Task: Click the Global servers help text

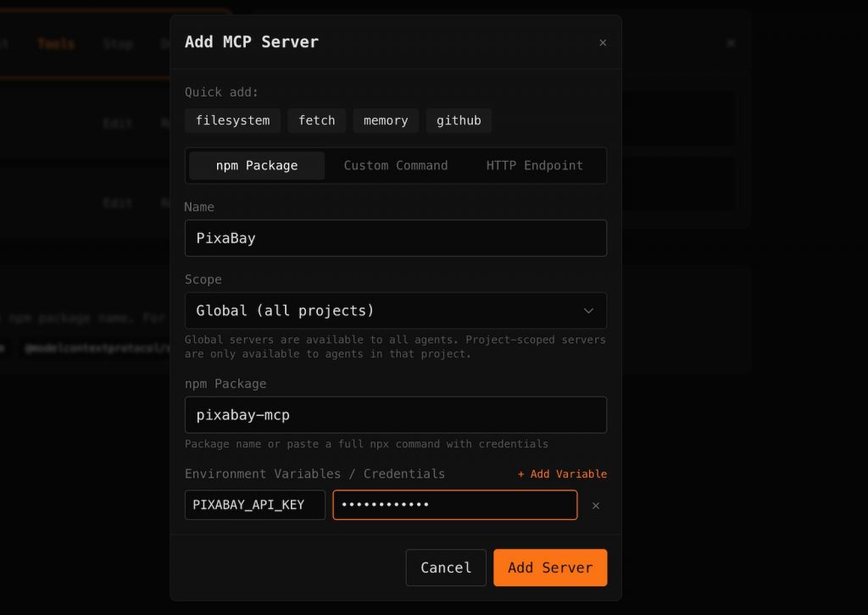Action: pos(395,346)
